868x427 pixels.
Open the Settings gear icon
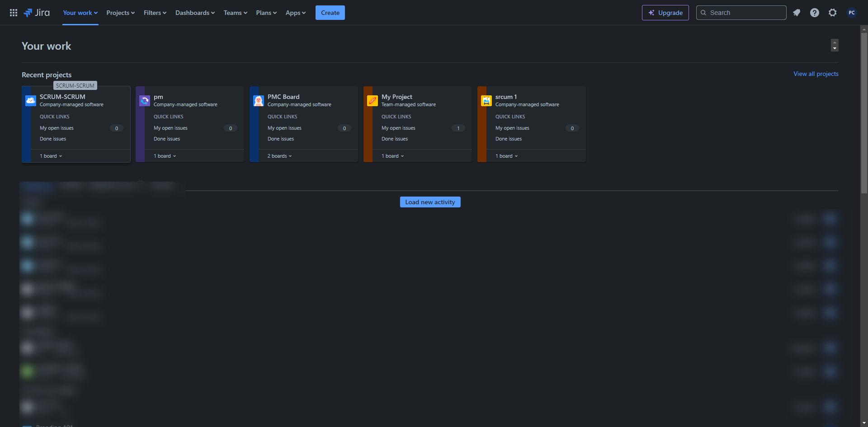[833, 13]
